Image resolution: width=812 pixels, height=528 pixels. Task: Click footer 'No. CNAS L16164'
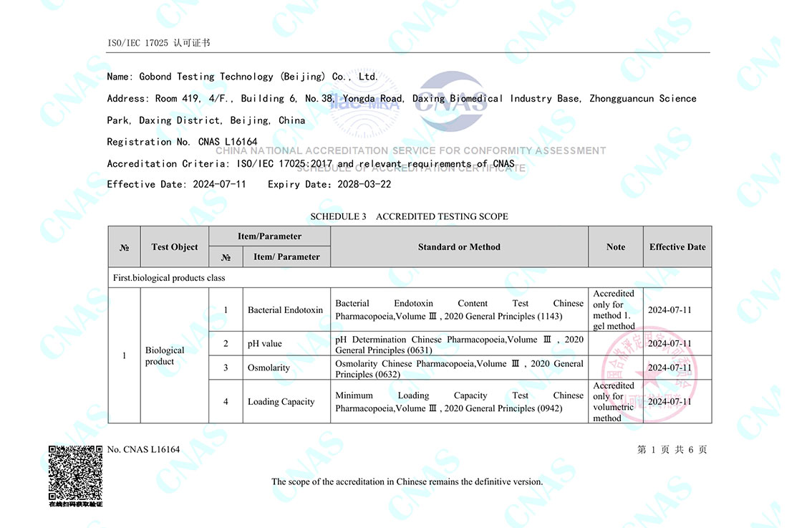coord(143,449)
